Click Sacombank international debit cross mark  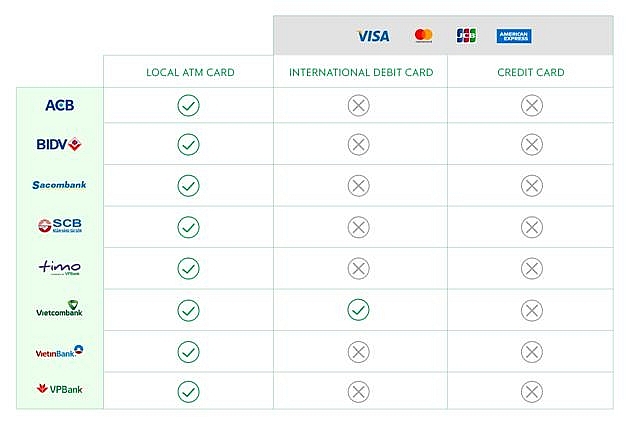358,185
